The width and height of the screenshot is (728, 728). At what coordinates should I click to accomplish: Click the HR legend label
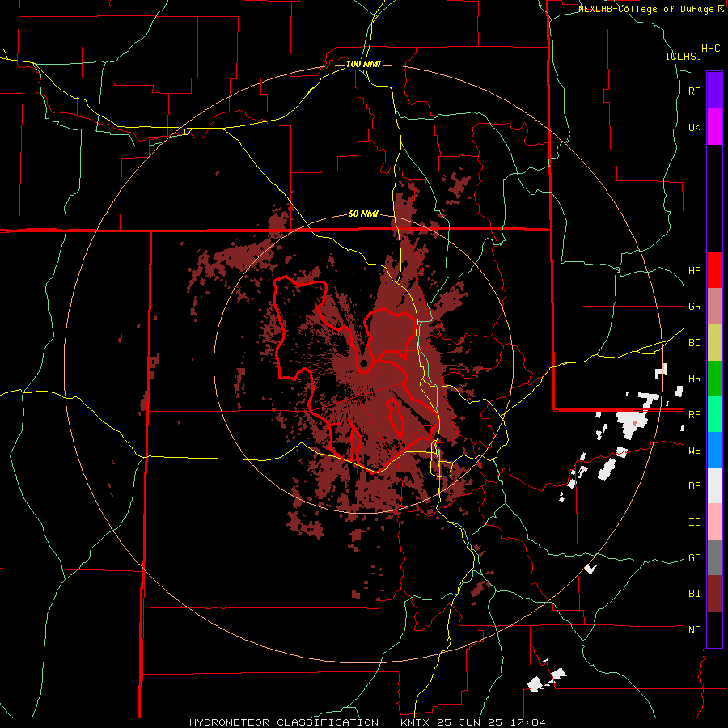click(x=694, y=379)
